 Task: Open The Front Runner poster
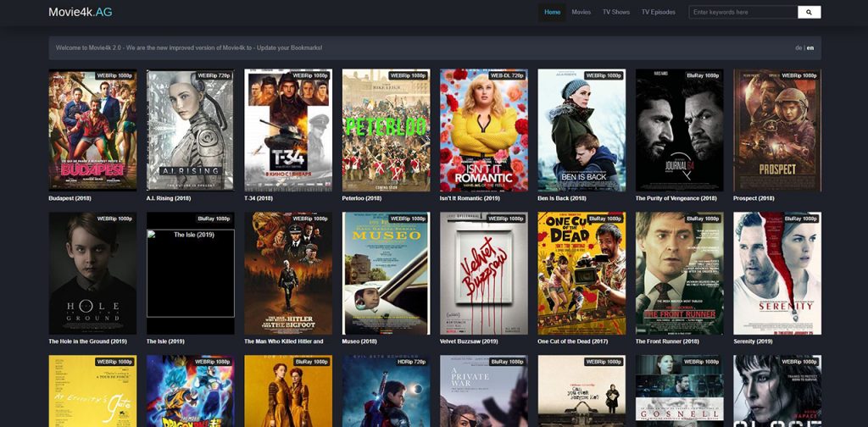(x=679, y=274)
